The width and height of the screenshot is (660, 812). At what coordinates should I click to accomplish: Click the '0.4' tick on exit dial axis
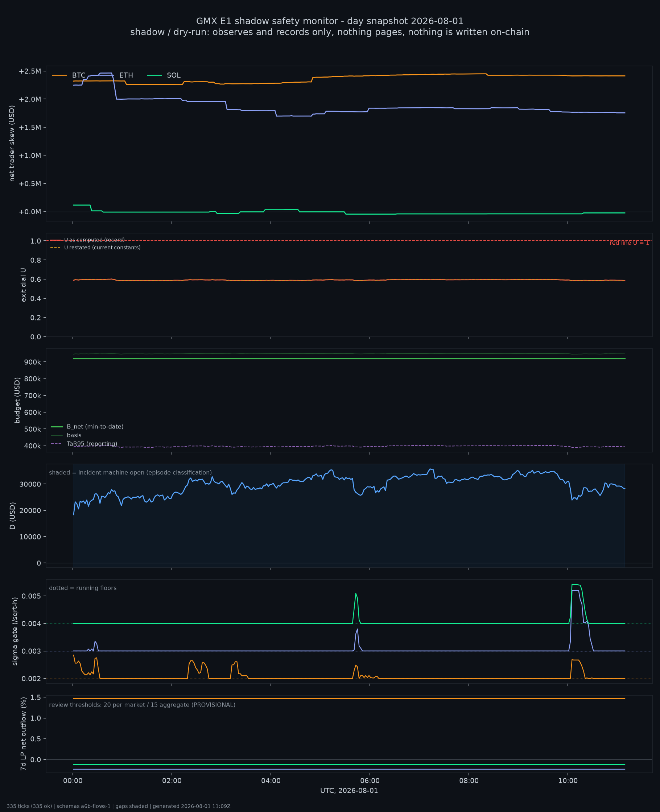(x=36, y=299)
